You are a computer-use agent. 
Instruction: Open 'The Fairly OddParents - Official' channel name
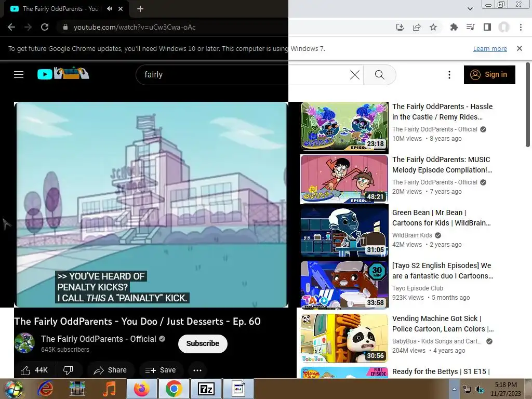99,339
